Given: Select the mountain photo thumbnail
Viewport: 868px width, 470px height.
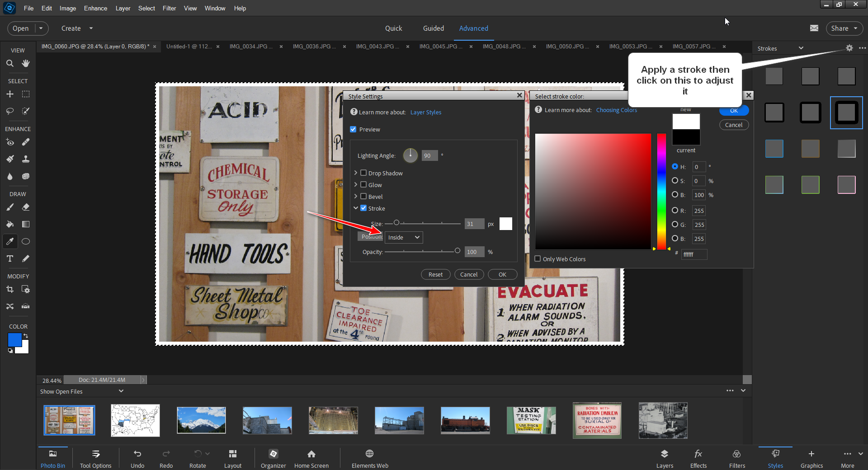Looking at the screenshot, I should point(201,420).
